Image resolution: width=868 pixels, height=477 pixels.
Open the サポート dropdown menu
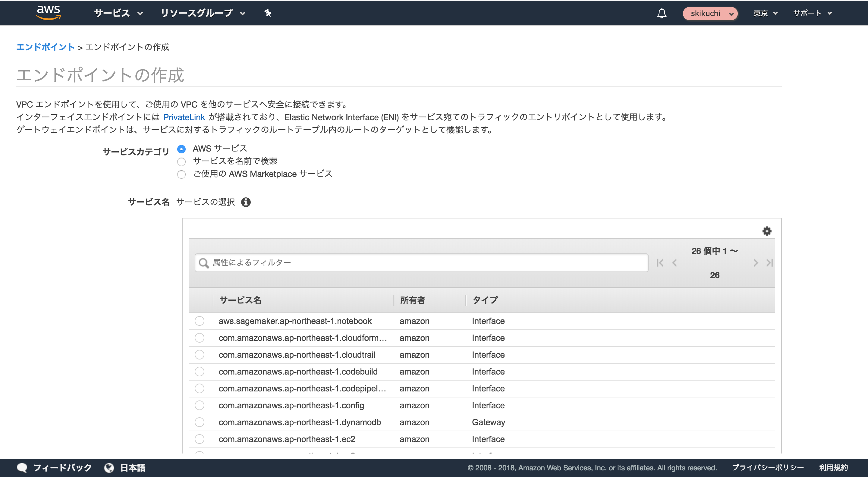[x=813, y=13]
